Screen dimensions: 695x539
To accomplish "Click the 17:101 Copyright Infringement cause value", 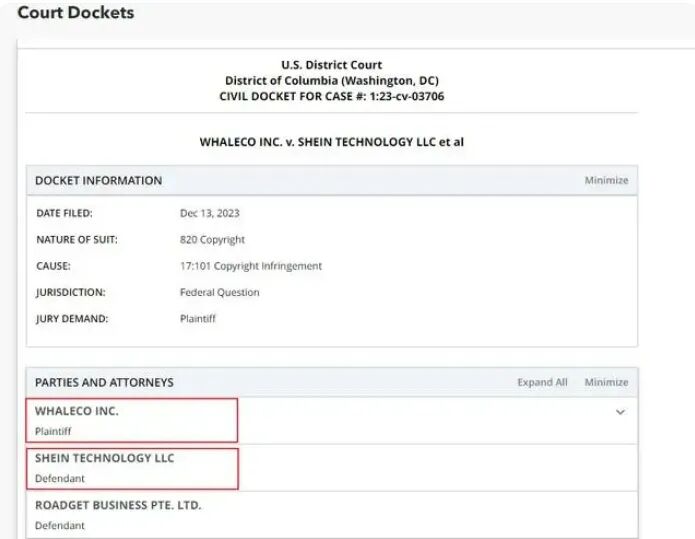I will (x=251, y=266).
